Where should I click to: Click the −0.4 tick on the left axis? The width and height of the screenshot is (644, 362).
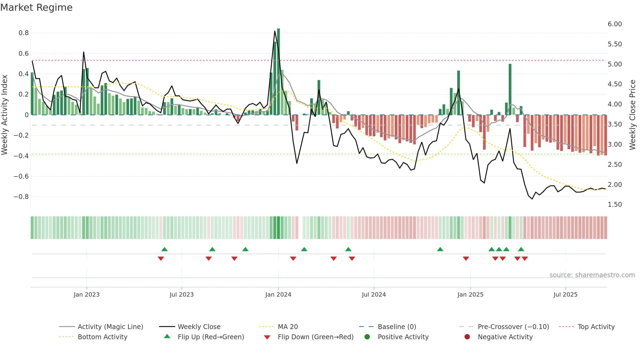pos(21,156)
